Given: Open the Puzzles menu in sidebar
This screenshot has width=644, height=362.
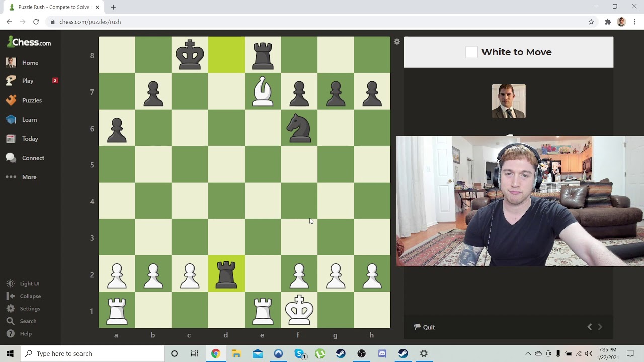Looking at the screenshot, I should (31, 100).
